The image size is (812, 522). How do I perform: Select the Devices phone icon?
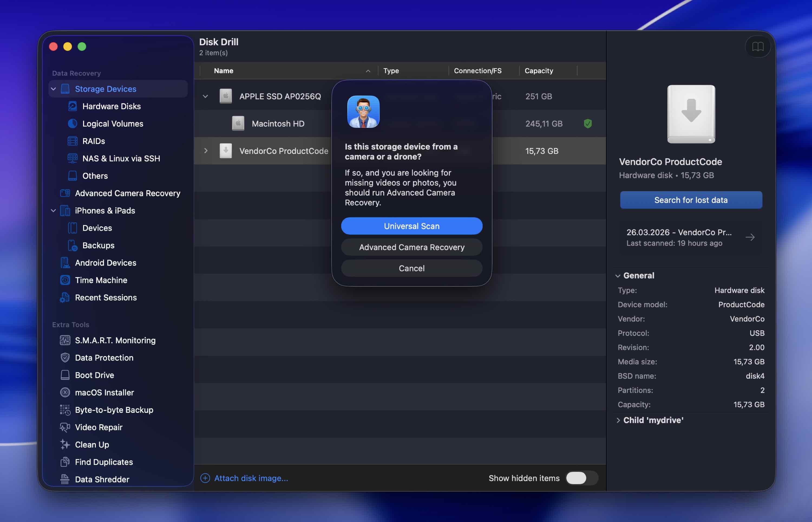pos(73,228)
